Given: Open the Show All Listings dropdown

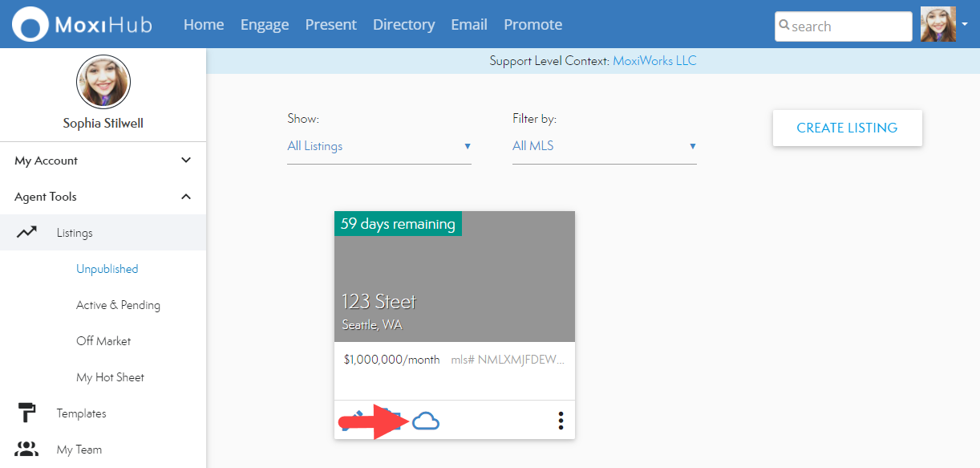Looking at the screenshot, I should click(x=379, y=146).
